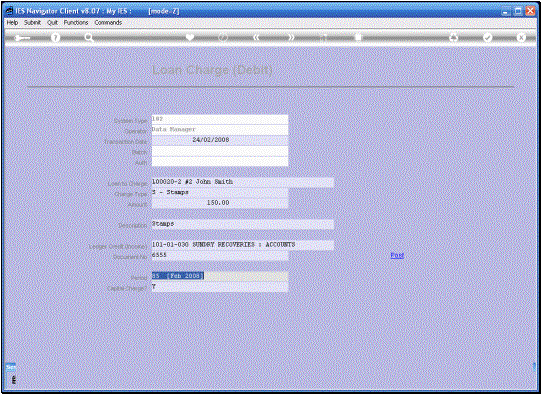541x394 pixels.
Task: Click the heart favorites icon
Action: point(190,37)
